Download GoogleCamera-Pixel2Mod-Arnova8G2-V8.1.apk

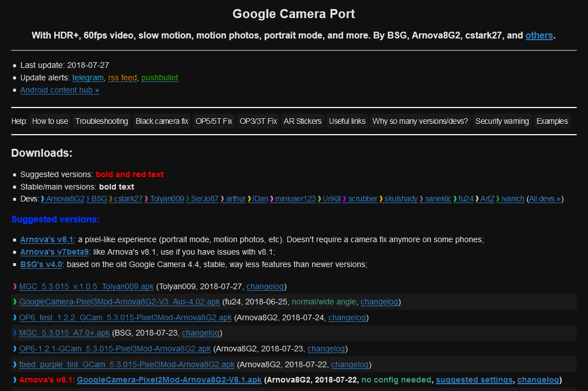pyautogui.click(x=169, y=380)
